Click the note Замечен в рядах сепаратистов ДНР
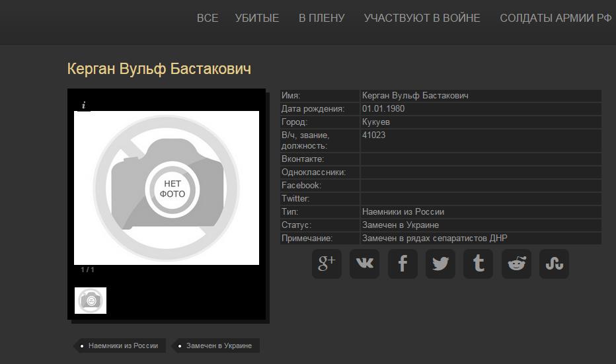The width and height of the screenshot is (616, 364). (434, 238)
